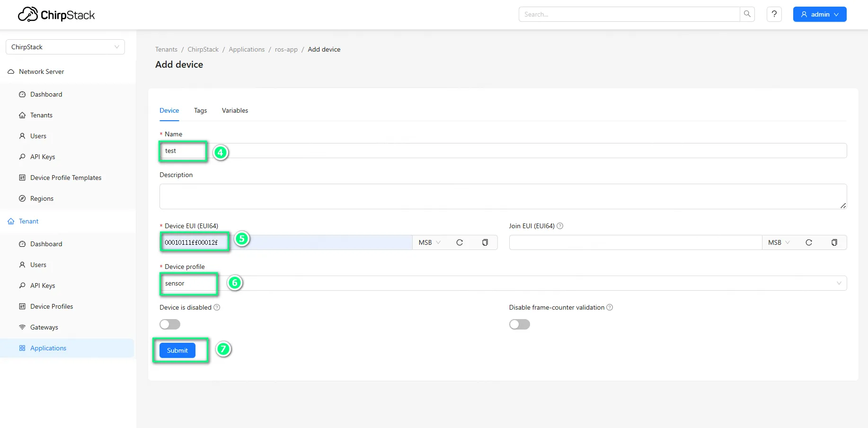The height and width of the screenshot is (428, 868).
Task: Copy Device EUI using clipboard icon
Action: point(485,242)
